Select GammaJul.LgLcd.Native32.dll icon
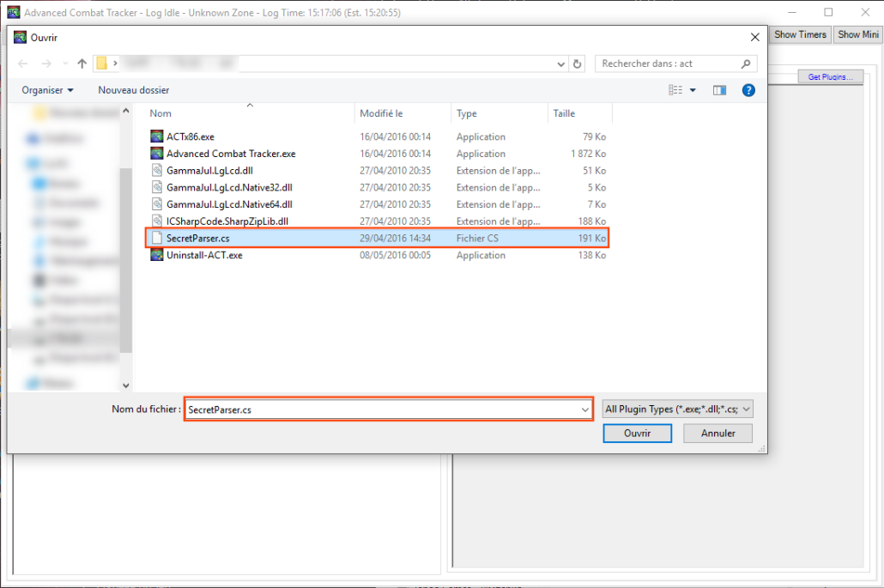The width and height of the screenshot is (884, 588). coord(157,187)
